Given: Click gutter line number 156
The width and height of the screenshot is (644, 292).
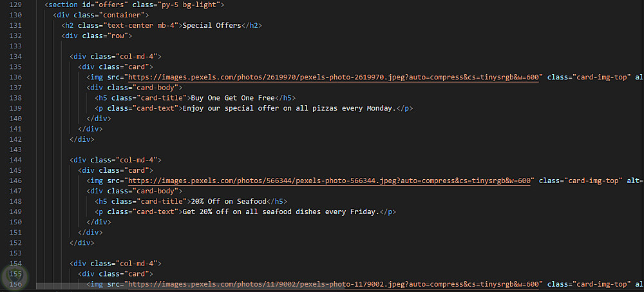Looking at the screenshot, I should [16, 284].
